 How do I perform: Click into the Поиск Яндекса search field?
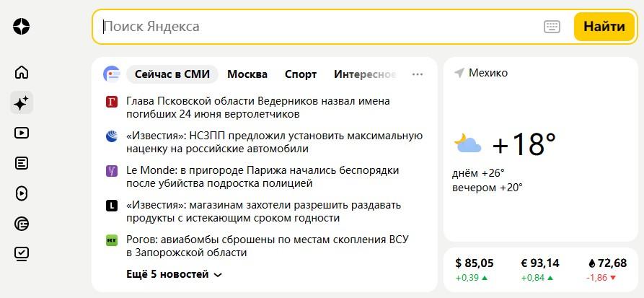pos(317,27)
